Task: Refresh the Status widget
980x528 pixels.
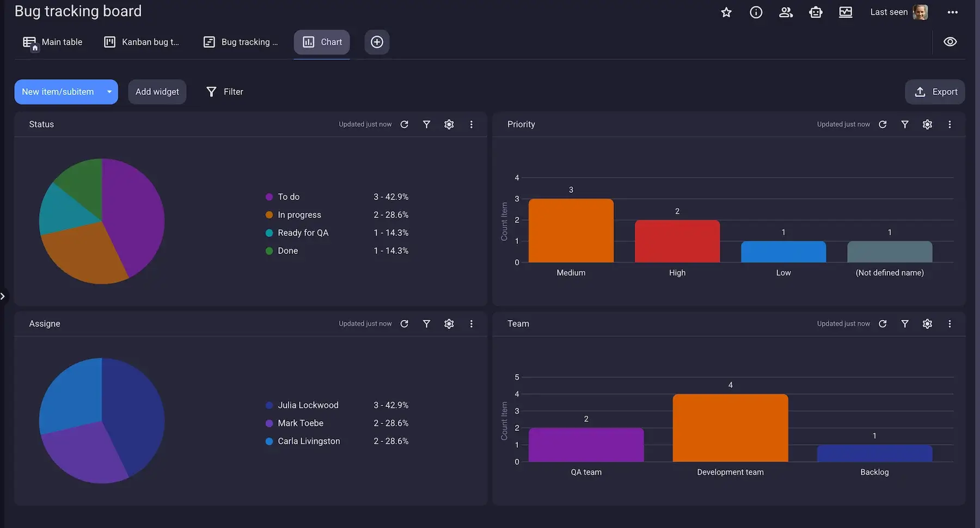Action: point(405,124)
